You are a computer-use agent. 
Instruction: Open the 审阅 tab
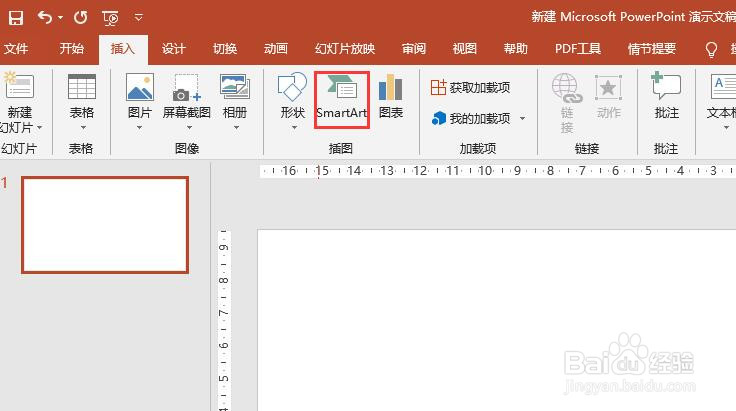[414, 49]
